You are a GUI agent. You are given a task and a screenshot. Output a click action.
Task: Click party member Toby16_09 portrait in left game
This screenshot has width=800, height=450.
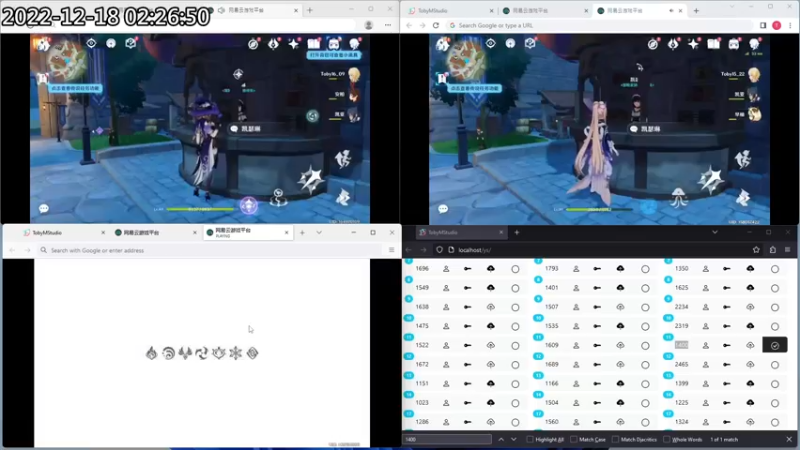pos(354,75)
